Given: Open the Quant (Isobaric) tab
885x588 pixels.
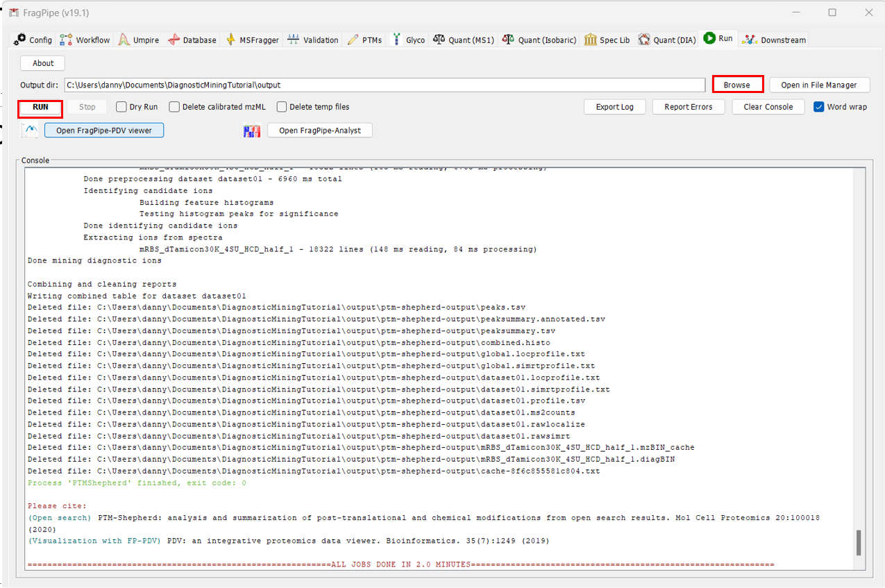Looking at the screenshot, I should click(540, 40).
